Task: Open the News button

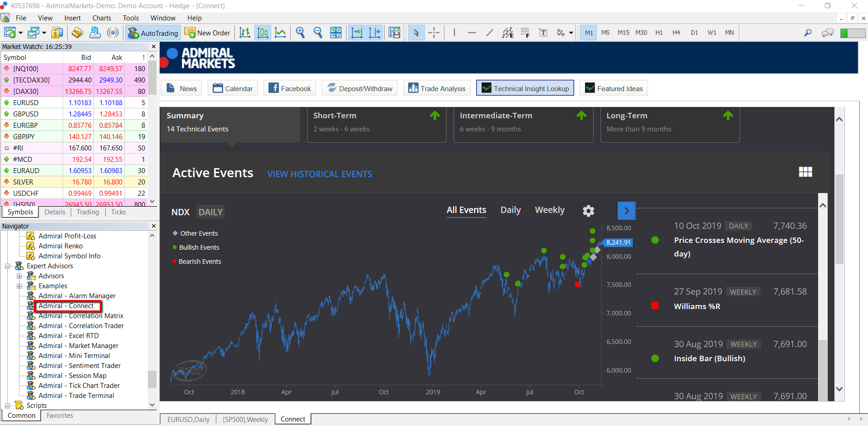Action: pyautogui.click(x=181, y=88)
